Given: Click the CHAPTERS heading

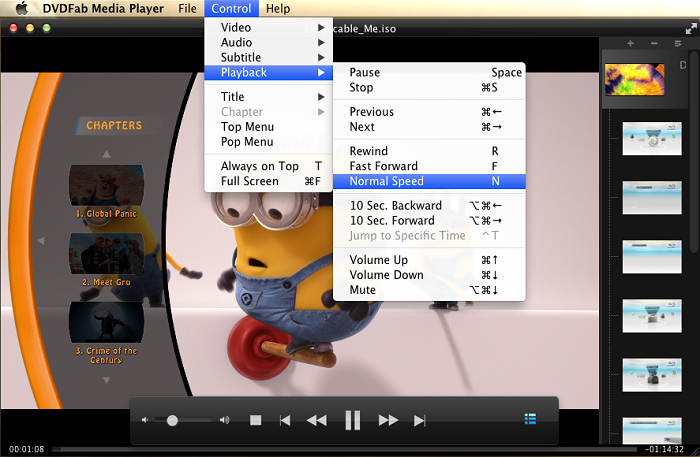Looking at the screenshot, I should (114, 125).
